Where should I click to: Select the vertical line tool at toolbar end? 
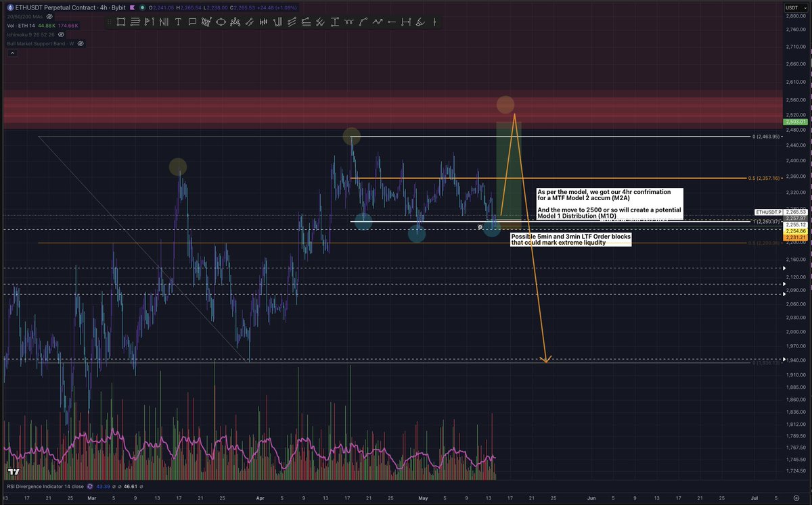[434, 22]
